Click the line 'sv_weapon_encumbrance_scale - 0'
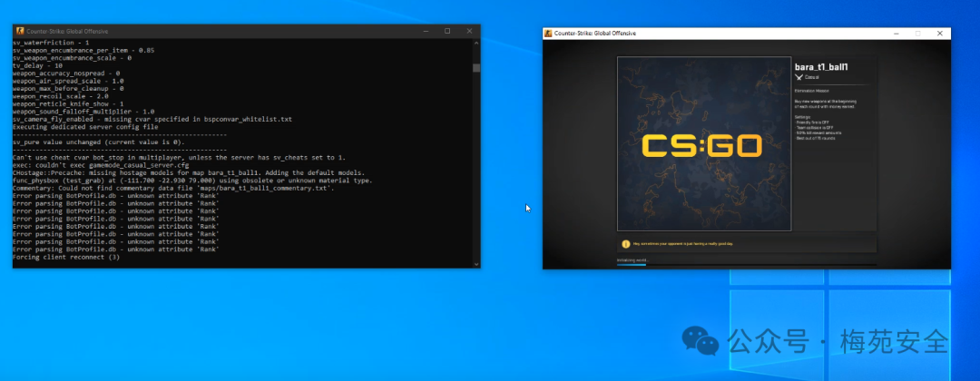This screenshot has width=980, height=381. click(x=72, y=57)
